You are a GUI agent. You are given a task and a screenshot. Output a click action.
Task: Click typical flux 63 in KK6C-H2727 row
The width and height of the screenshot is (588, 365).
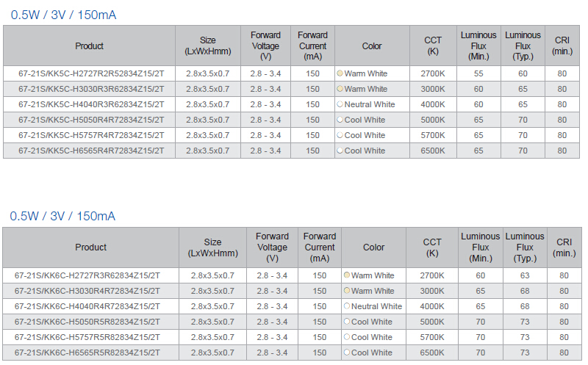click(525, 275)
